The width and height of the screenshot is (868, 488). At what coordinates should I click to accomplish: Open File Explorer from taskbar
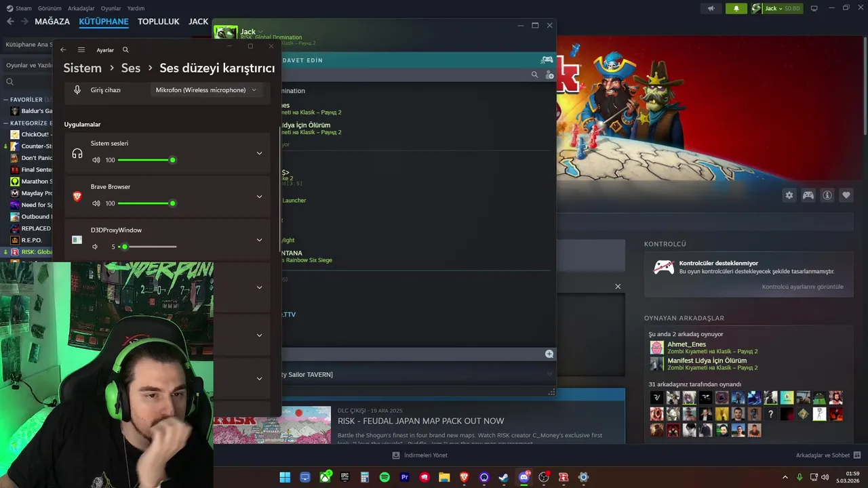click(444, 477)
